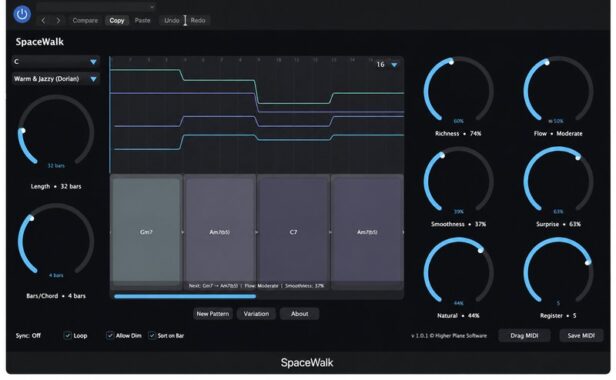616x380 pixels.
Task: Open the 16 steps dropdown arrow
Action: point(394,64)
